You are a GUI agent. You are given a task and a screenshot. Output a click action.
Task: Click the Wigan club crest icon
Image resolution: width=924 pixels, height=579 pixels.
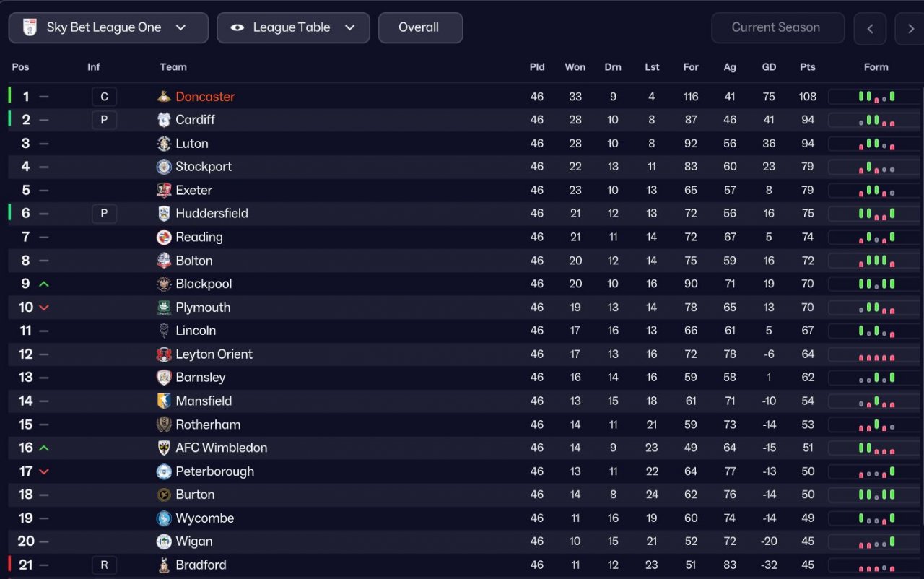point(164,541)
